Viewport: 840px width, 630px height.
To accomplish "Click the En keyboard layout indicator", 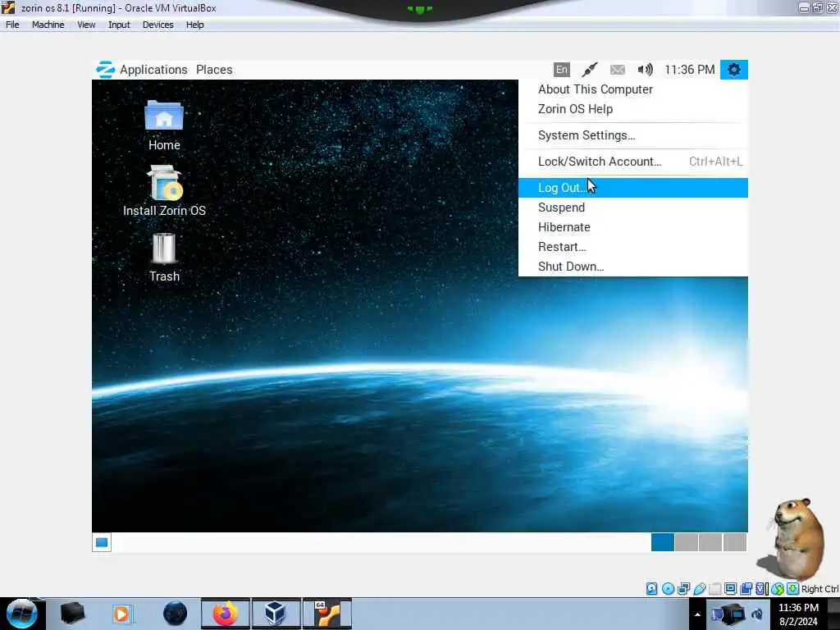I will coord(561,70).
